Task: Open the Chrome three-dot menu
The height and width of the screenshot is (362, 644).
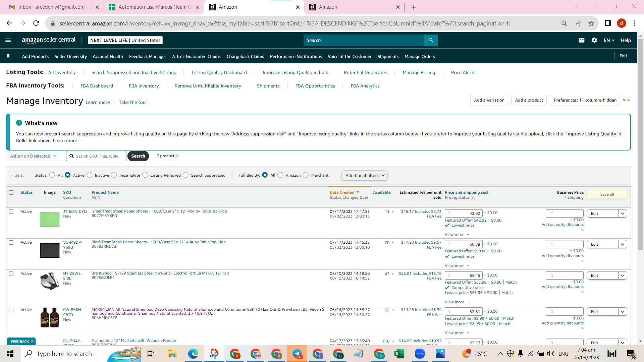Action: [x=635, y=23]
